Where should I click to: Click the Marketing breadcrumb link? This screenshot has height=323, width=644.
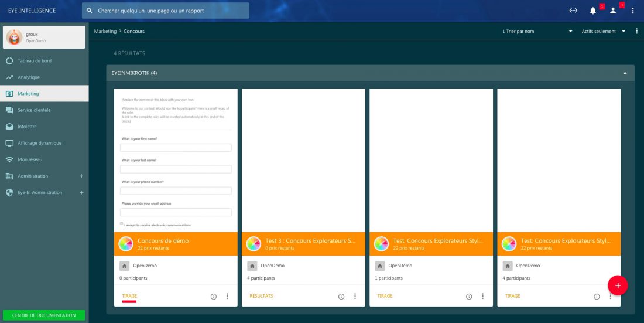[105, 31]
